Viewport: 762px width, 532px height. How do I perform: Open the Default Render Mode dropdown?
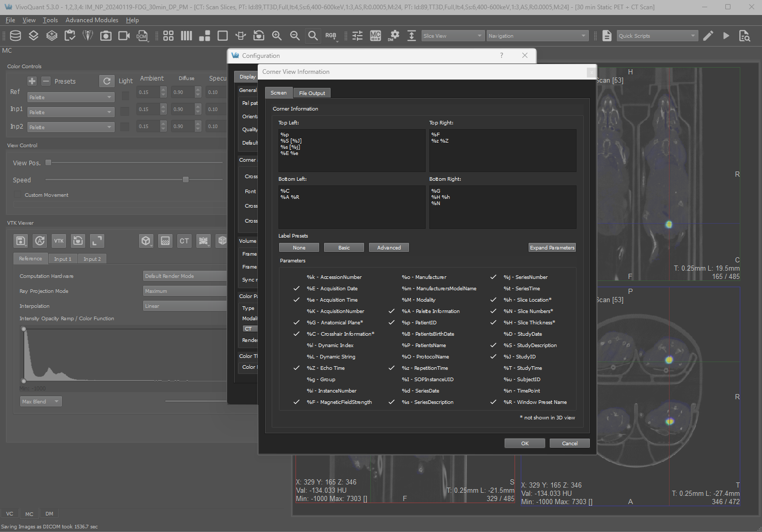184,276
